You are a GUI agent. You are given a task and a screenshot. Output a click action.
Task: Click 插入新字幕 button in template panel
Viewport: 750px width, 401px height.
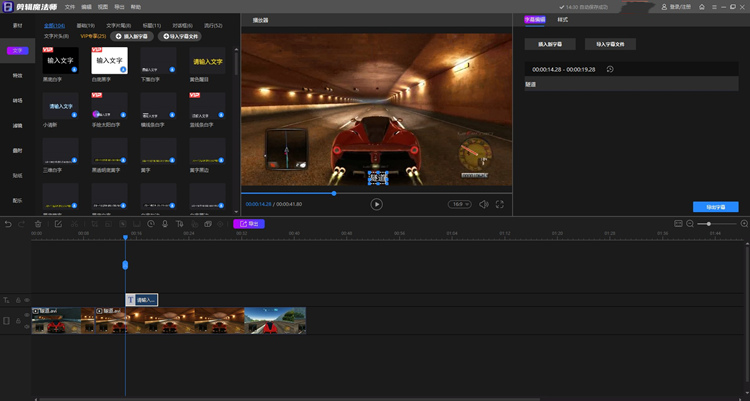[132, 36]
